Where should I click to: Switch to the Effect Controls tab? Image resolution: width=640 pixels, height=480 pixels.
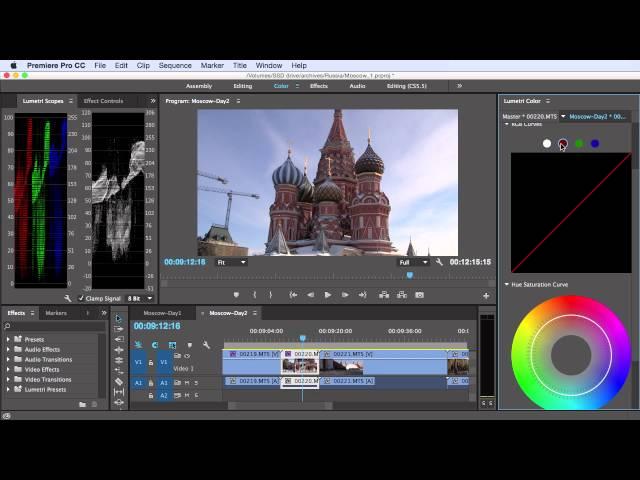[x=103, y=101]
